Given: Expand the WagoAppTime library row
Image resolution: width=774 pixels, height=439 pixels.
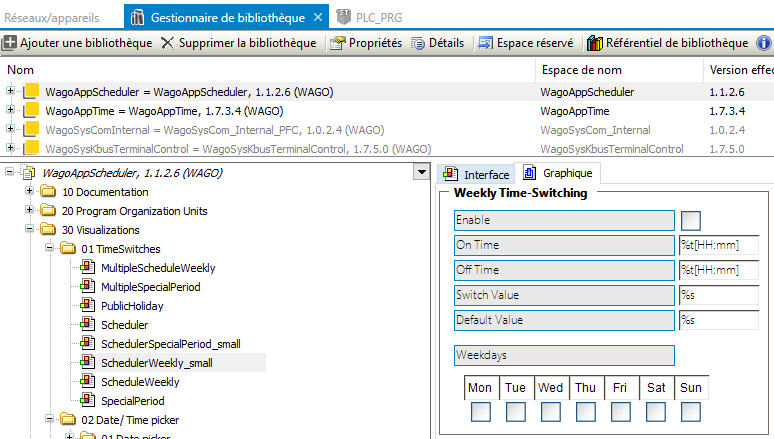Looking at the screenshot, I should (11, 111).
